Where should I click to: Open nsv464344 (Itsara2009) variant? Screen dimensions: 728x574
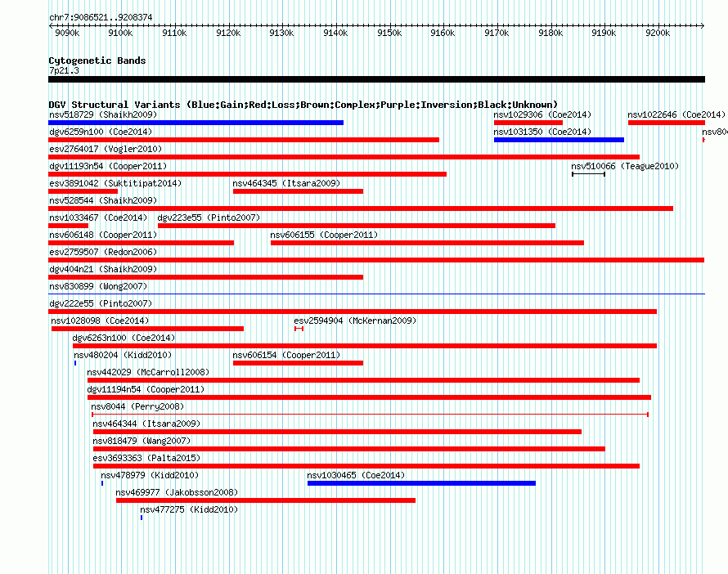[146, 424]
